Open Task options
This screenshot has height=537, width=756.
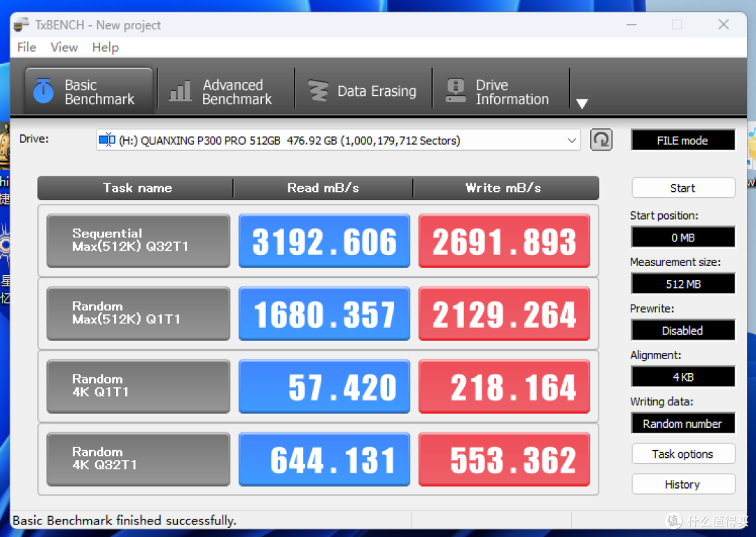(x=683, y=454)
